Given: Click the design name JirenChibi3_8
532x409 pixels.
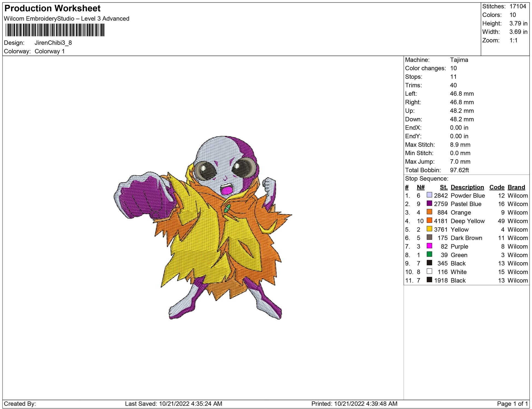Looking at the screenshot, I should 53,43.
